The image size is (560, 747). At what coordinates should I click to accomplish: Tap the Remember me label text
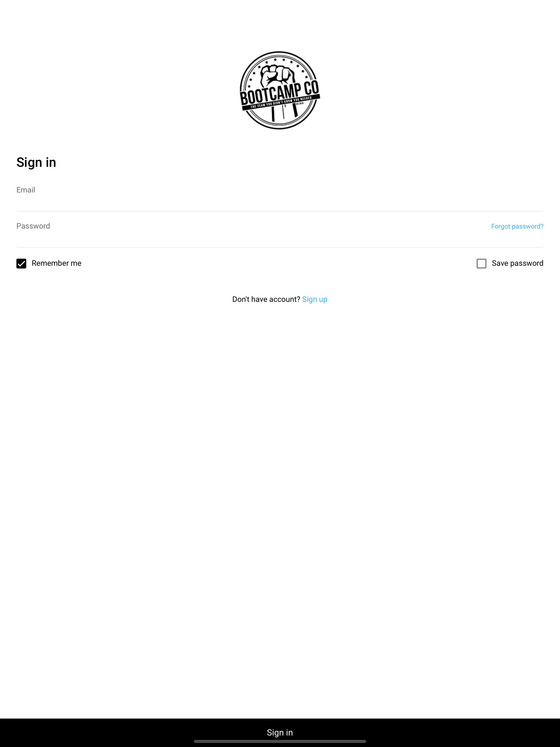click(x=56, y=263)
